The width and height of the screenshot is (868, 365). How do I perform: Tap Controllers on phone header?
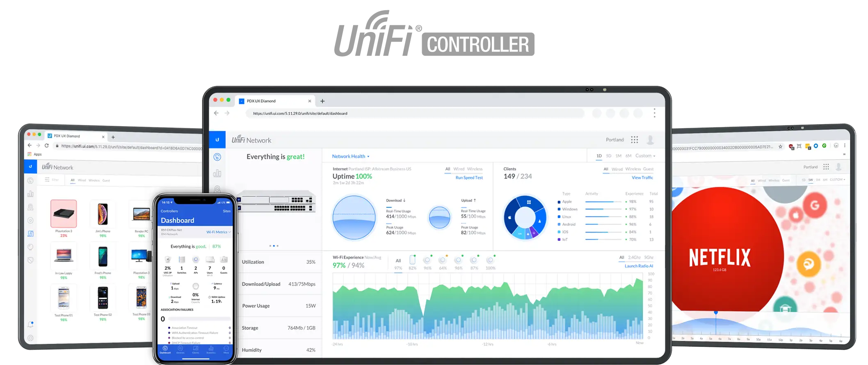[169, 211]
